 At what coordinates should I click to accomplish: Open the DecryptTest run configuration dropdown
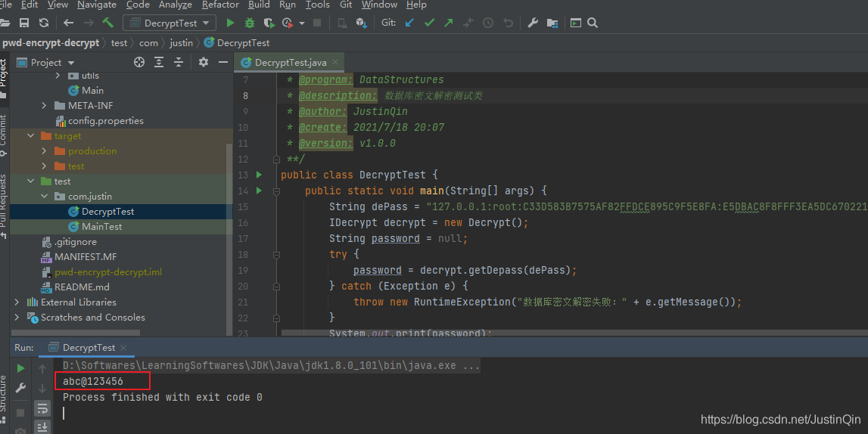point(170,23)
